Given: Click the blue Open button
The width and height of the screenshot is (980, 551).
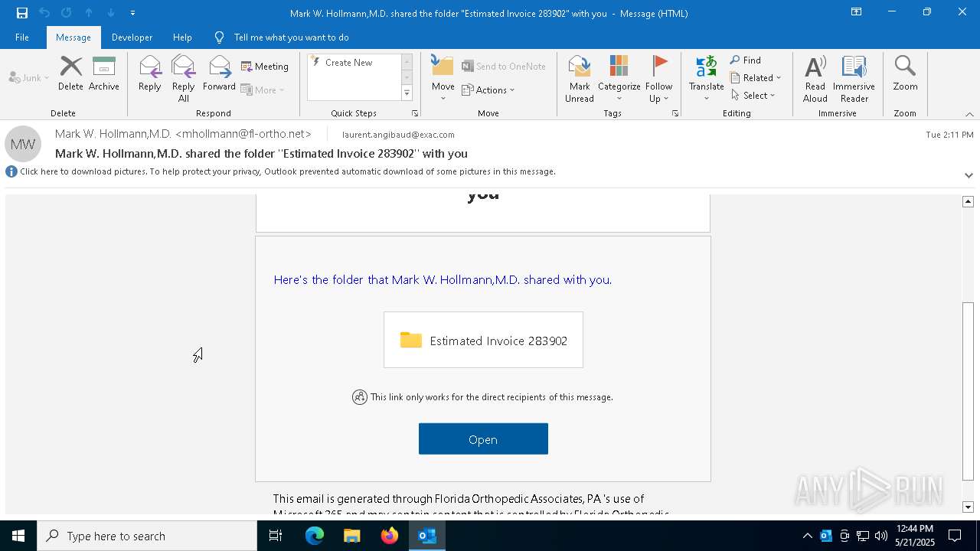Looking at the screenshot, I should 483,439.
